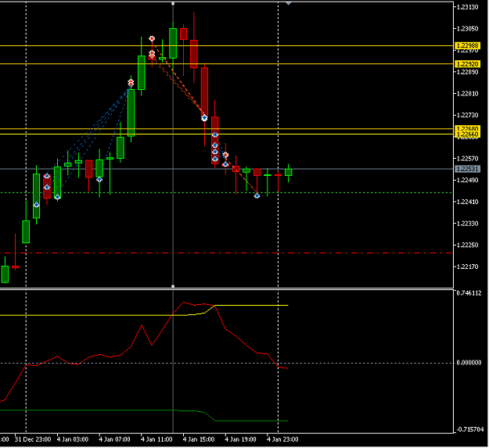
Task: Click the 31 Dec 23:00 time label
Action: [33, 439]
